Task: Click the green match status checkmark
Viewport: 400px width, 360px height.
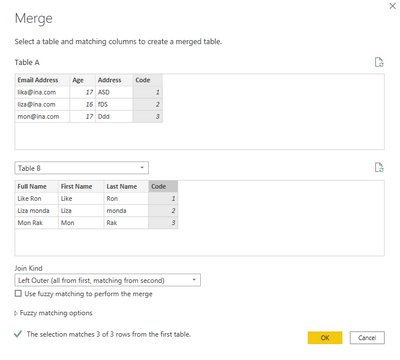Action: pyautogui.click(x=18, y=334)
